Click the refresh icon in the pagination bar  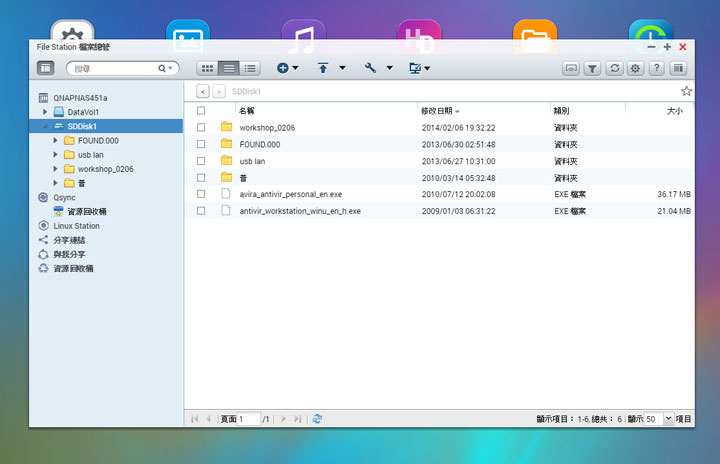(317, 418)
